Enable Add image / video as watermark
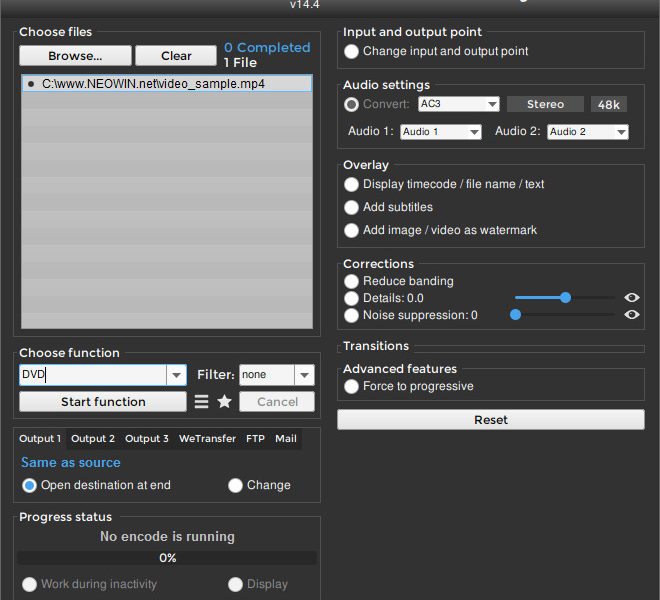Image resolution: width=660 pixels, height=600 pixels. point(352,230)
